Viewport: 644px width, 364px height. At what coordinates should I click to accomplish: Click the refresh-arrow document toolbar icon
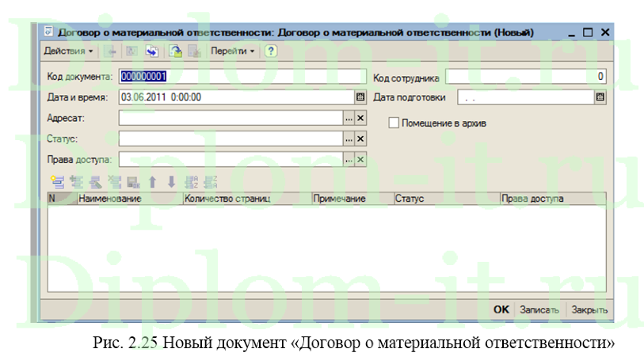[x=175, y=51]
